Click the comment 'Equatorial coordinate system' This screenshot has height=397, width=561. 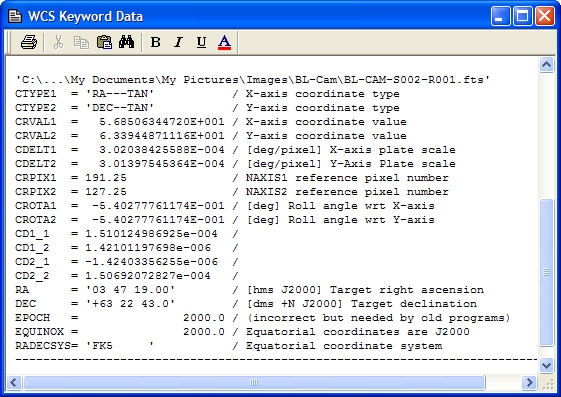click(x=344, y=346)
